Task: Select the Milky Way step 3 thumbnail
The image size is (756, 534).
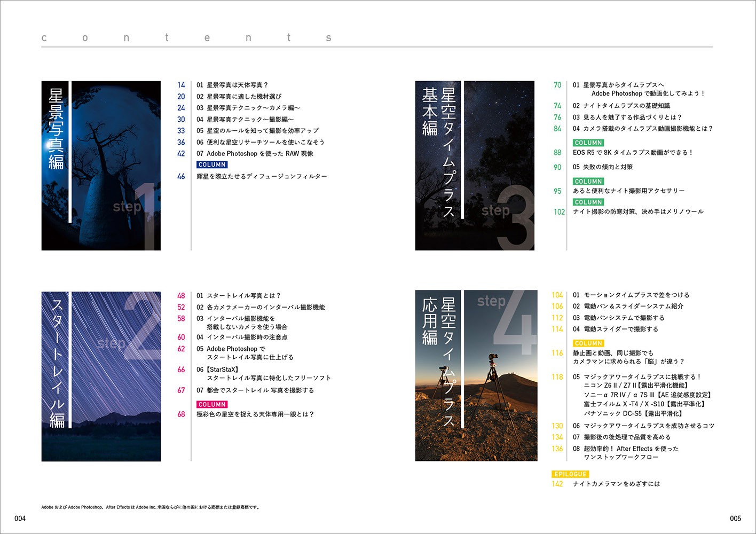Action: pyautogui.click(x=475, y=166)
